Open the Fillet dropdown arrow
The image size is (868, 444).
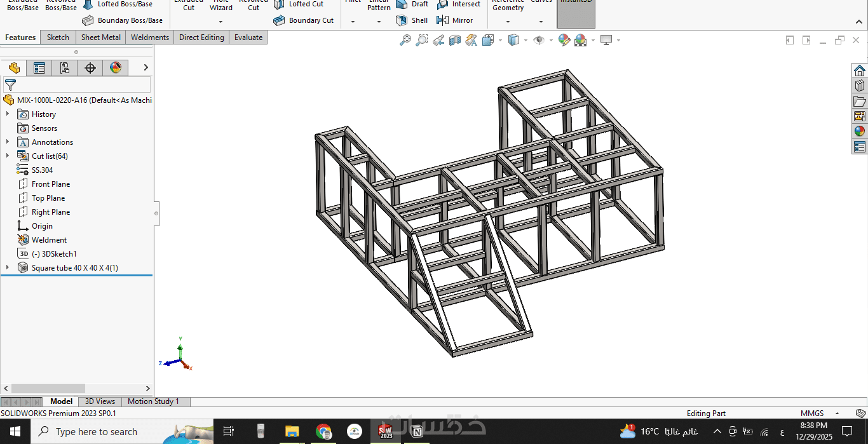pyautogui.click(x=353, y=22)
